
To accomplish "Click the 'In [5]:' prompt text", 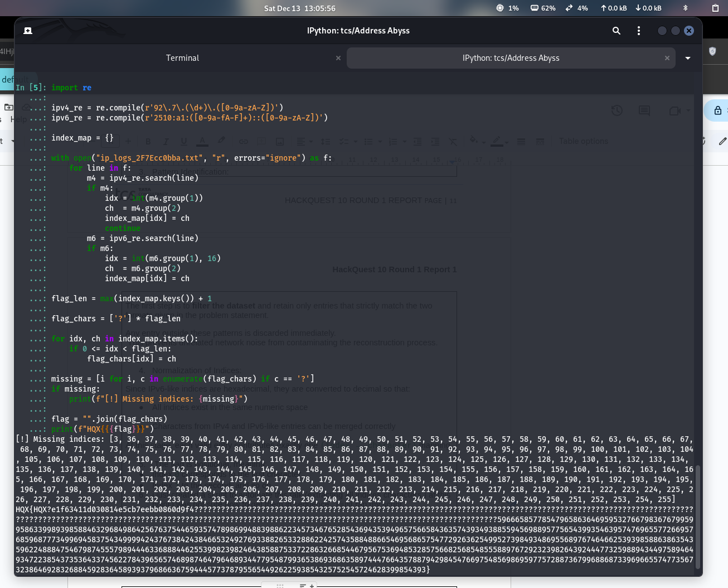I will (x=31, y=88).
